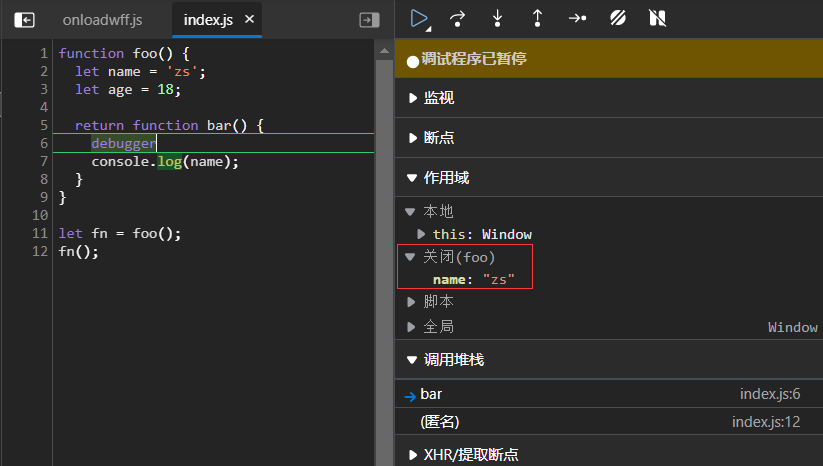823x466 pixels.
Task: Expand the 脚本 scope
Action: (x=411, y=302)
